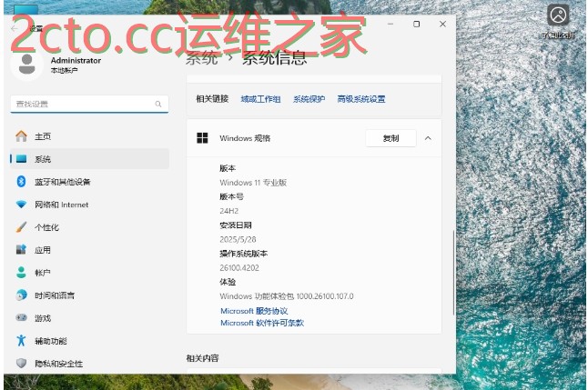
Task: Open 时间和语言 settings
Action: click(x=89, y=295)
